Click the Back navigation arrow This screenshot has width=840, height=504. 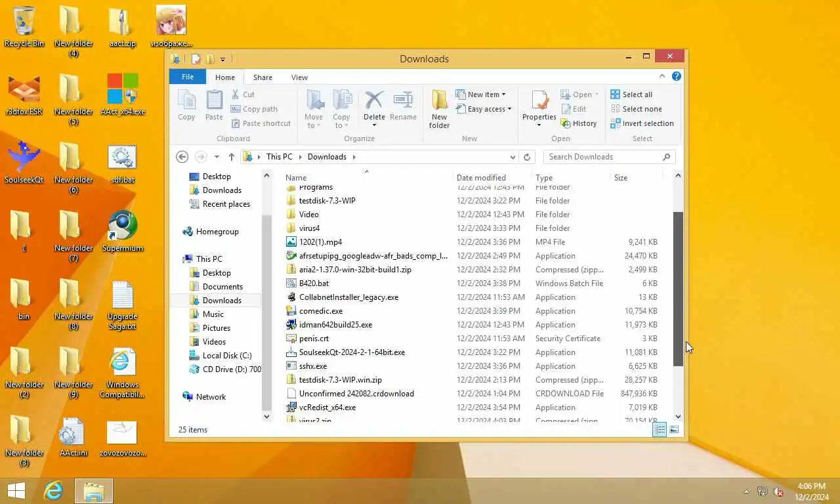click(182, 157)
